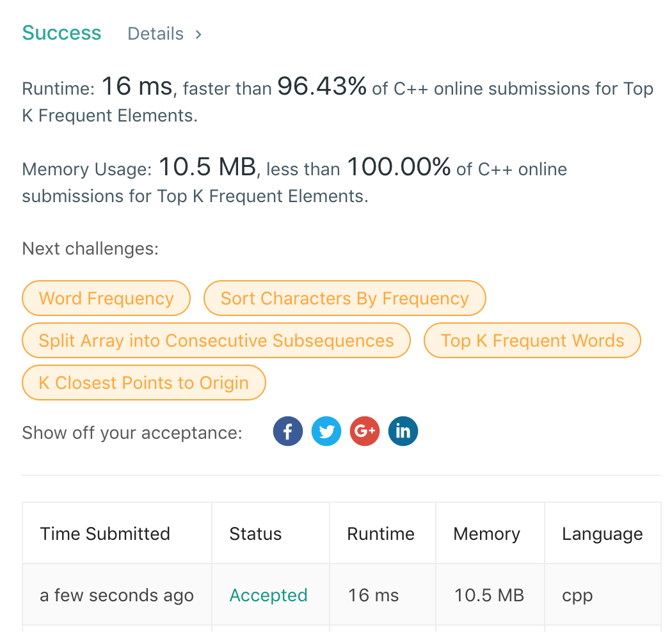This screenshot has height=632, width=672.
Task: Click the cpp language cell
Action: (x=577, y=596)
